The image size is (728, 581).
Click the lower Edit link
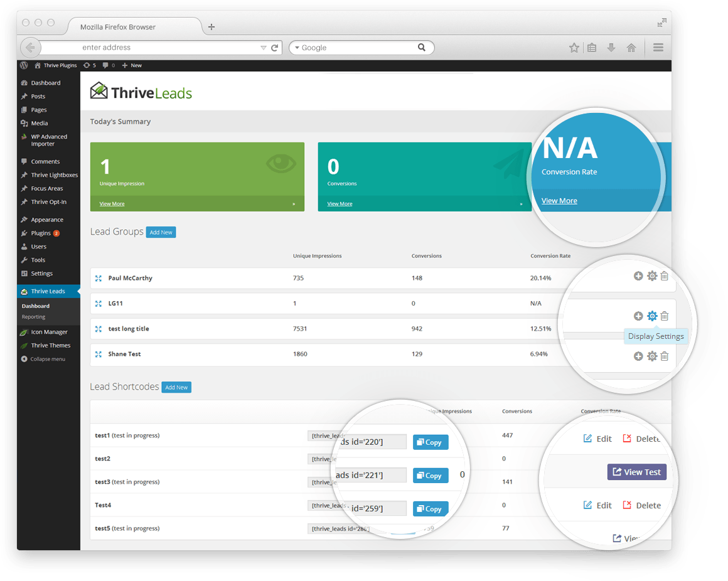[597, 505]
